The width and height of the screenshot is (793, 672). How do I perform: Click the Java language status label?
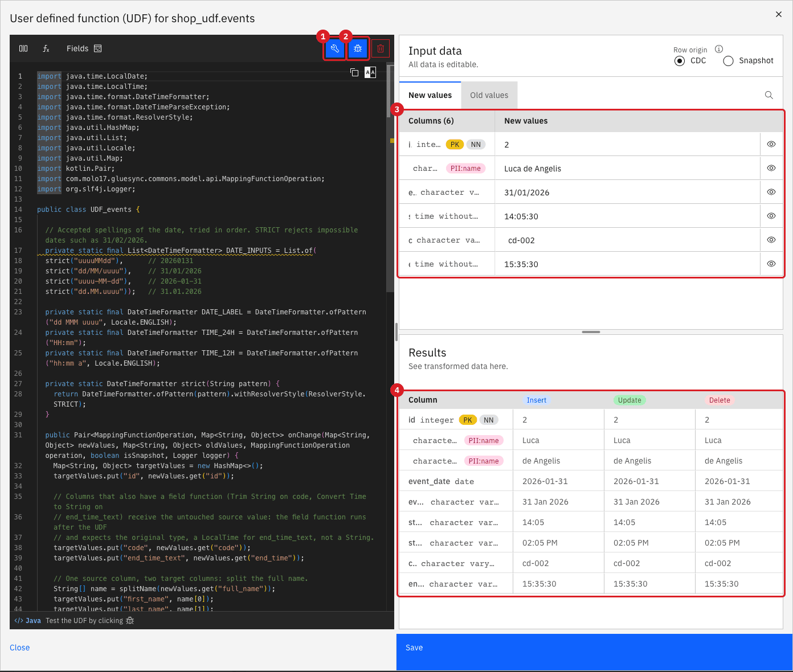point(28,621)
